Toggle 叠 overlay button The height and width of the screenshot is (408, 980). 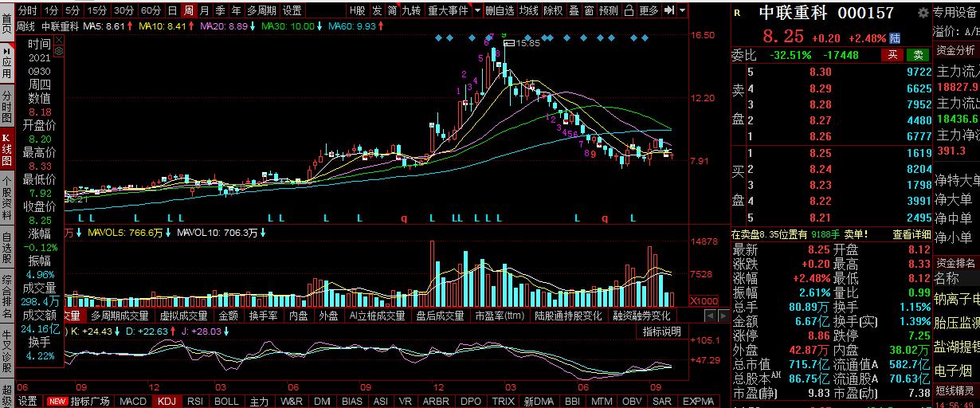coord(574,10)
